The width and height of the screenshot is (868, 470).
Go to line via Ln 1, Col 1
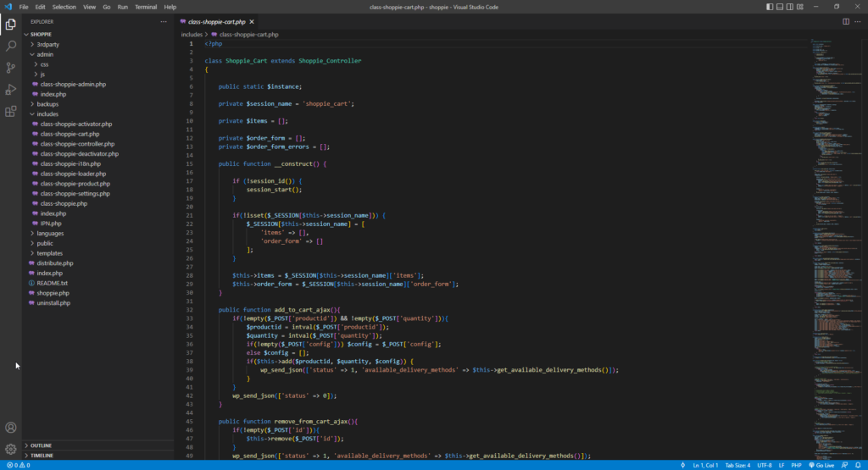coord(705,465)
